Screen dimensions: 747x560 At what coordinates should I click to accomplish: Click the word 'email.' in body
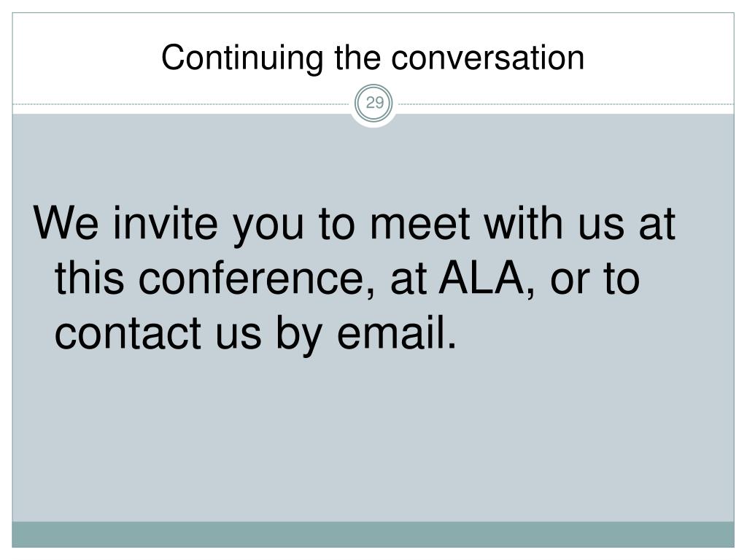(x=397, y=332)
